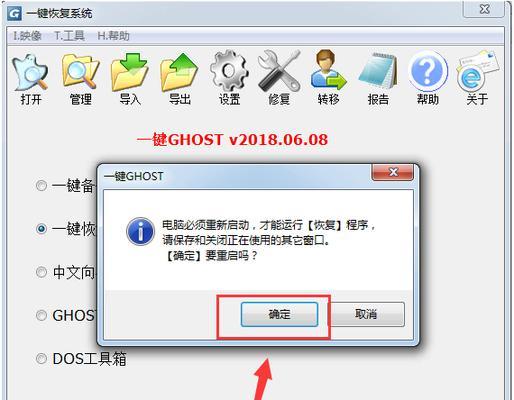Click the 转移 transfer user icon

pos(329,70)
